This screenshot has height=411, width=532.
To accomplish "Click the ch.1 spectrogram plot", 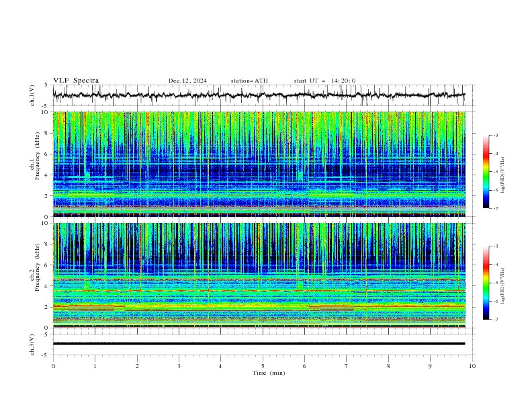I will [x=259, y=164].
